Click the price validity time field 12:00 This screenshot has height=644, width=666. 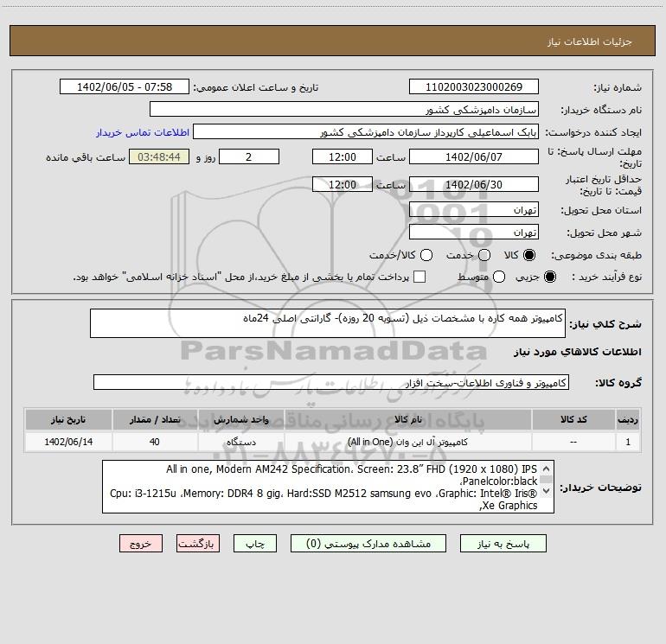click(343, 184)
